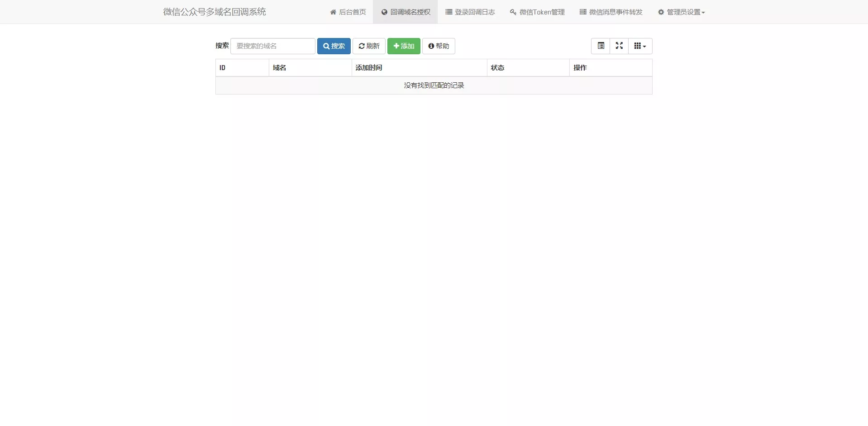
Task: Click the list view icon in the table toolbar
Action: tap(601, 46)
